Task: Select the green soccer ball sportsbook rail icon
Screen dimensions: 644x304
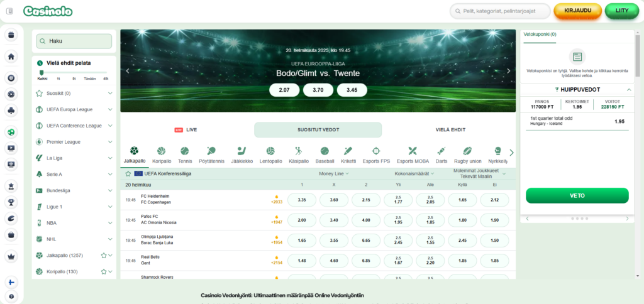Action: coord(11,132)
